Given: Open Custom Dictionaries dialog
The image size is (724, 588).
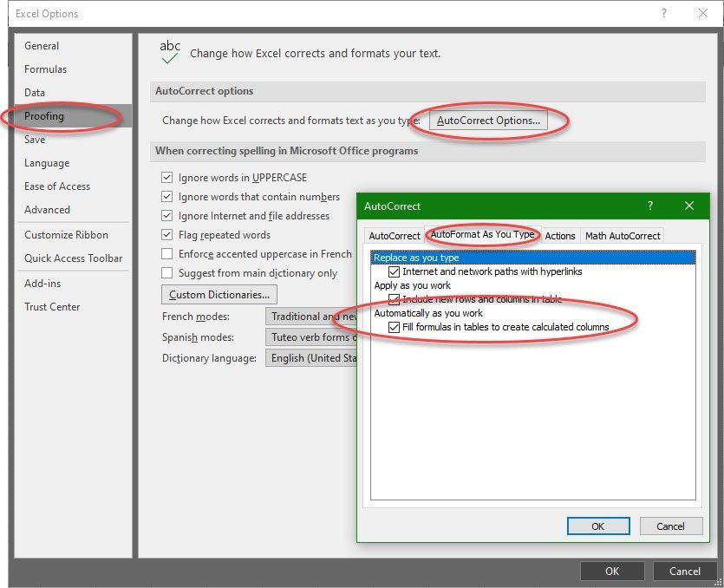Looking at the screenshot, I should click(219, 295).
